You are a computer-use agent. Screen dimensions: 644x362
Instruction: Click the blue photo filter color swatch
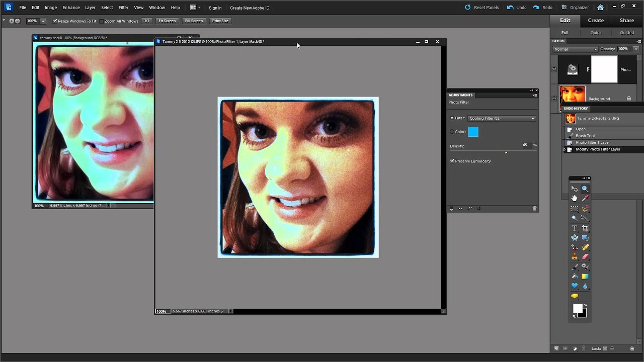pyautogui.click(x=473, y=132)
